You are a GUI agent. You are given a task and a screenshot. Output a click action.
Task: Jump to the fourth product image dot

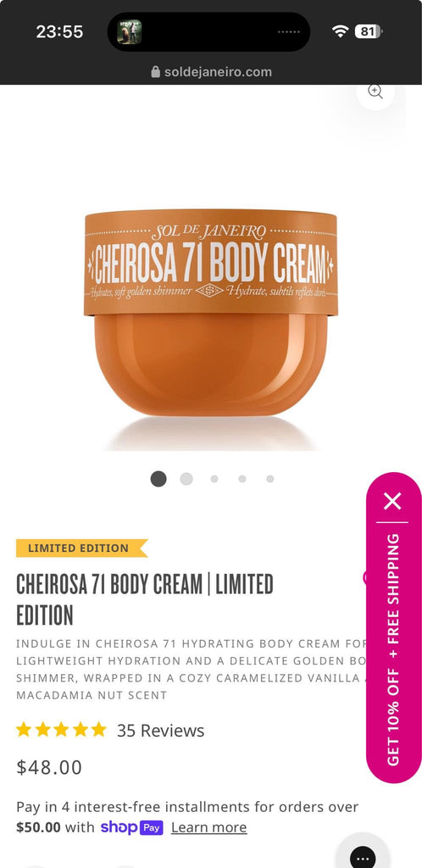coord(242,479)
